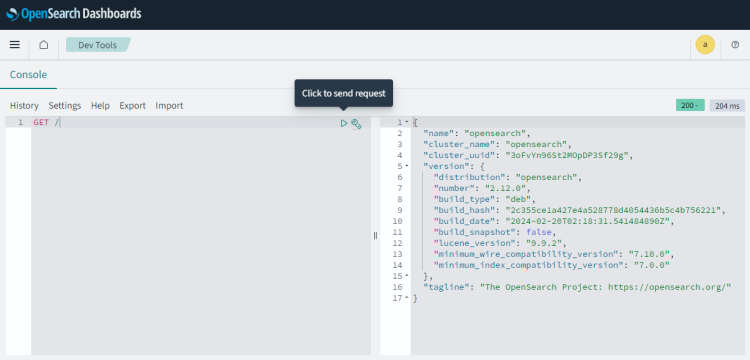The width and height of the screenshot is (750, 360).
Task: Open the Help menu item
Action: (x=100, y=106)
